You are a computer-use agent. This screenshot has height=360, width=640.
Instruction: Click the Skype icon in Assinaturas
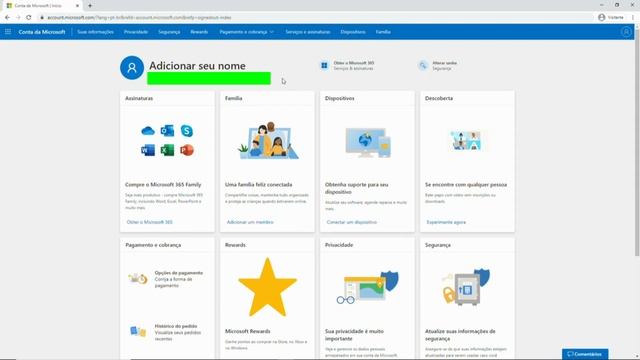[187, 131]
